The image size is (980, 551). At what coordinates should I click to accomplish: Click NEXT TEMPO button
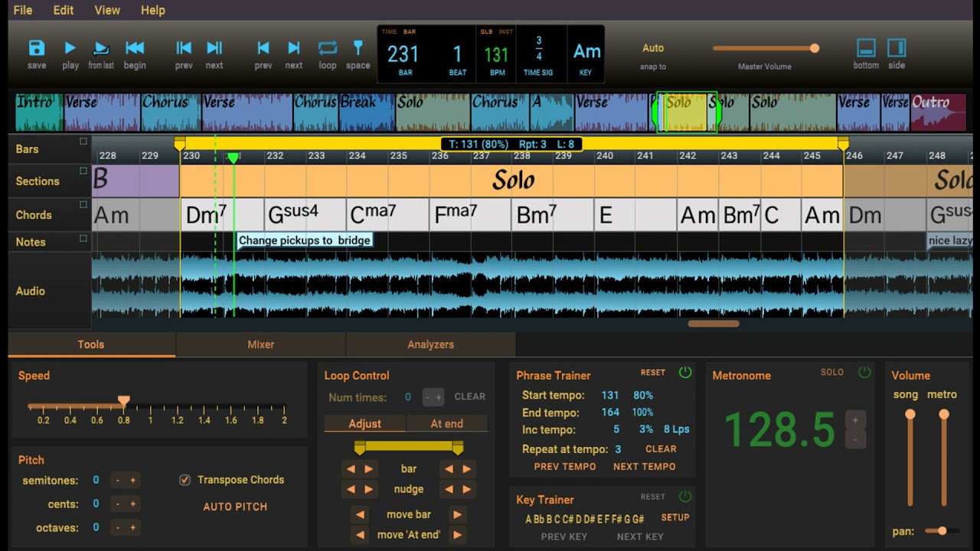click(645, 467)
